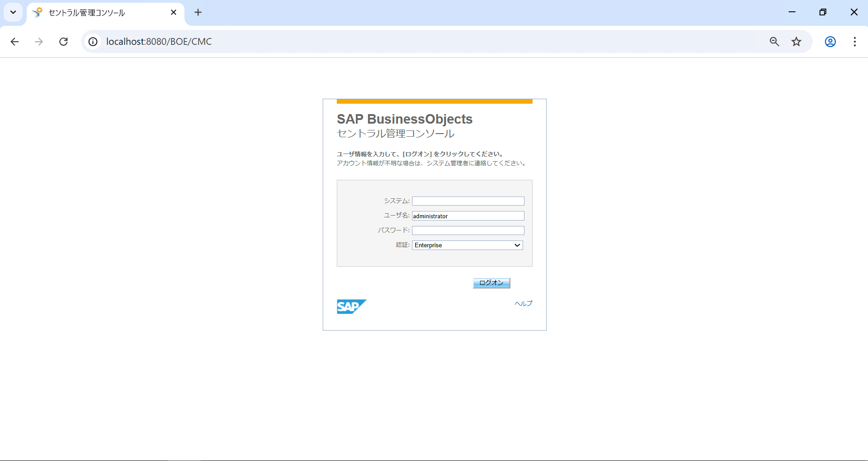Open the Chrome profile icon
The height and width of the screenshot is (461, 868).
(x=830, y=42)
